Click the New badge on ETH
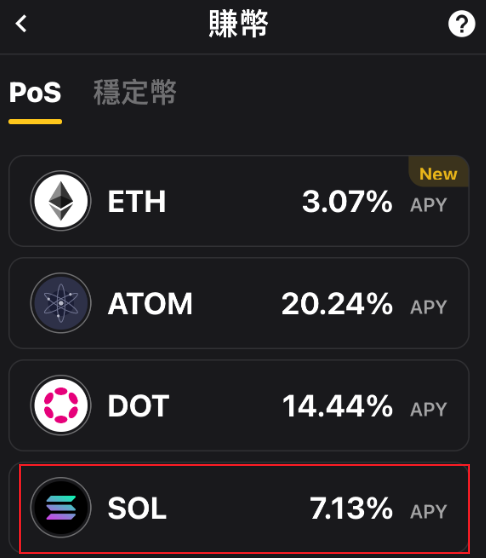The image size is (486, 558). [x=438, y=174]
